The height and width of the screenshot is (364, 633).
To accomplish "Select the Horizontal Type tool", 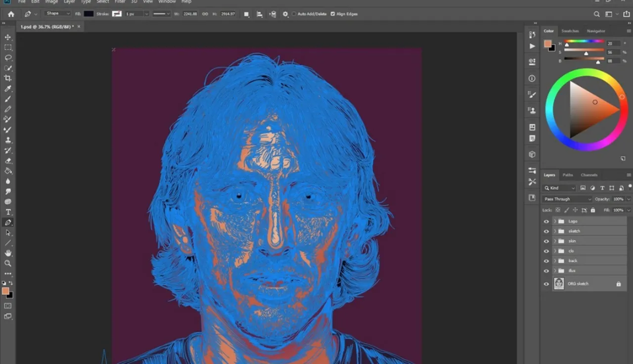I will tap(8, 212).
